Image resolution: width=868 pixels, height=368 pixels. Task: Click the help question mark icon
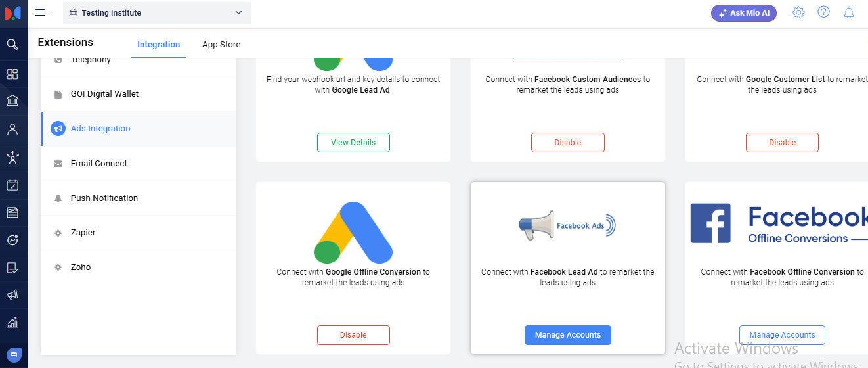tap(823, 12)
